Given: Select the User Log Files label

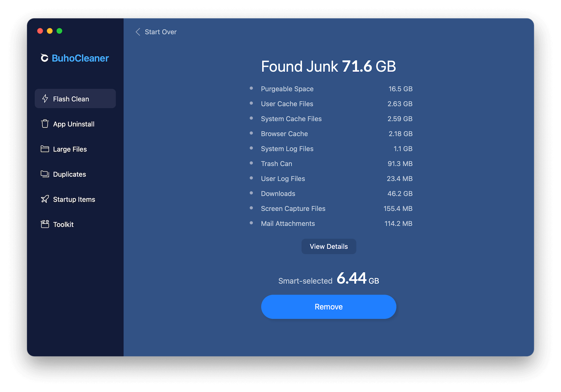Looking at the screenshot, I should click(283, 179).
